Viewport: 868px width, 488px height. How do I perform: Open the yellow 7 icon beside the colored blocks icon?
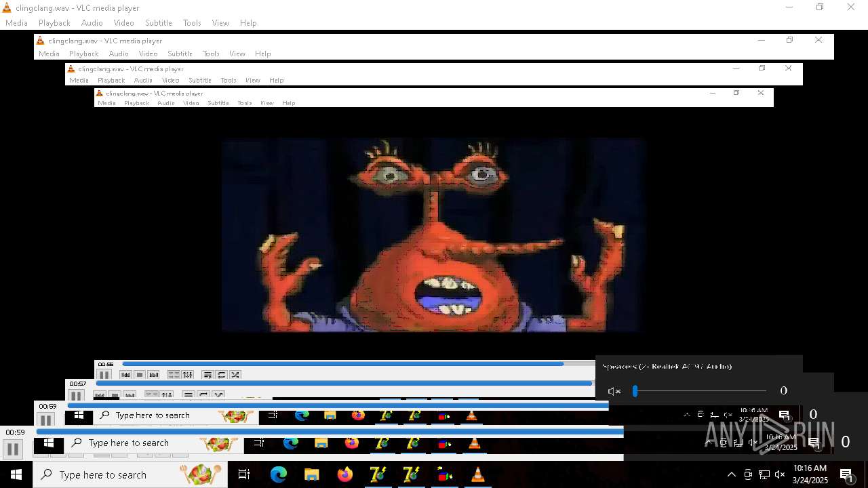(x=411, y=474)
